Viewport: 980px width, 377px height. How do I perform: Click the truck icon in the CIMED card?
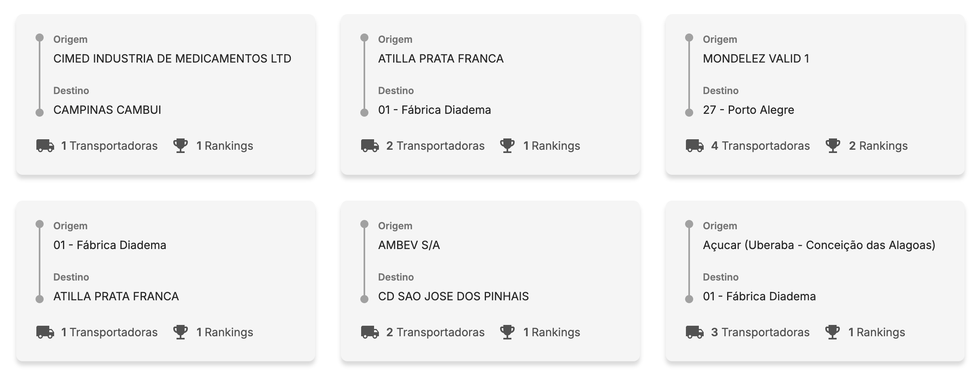(45, 146)
